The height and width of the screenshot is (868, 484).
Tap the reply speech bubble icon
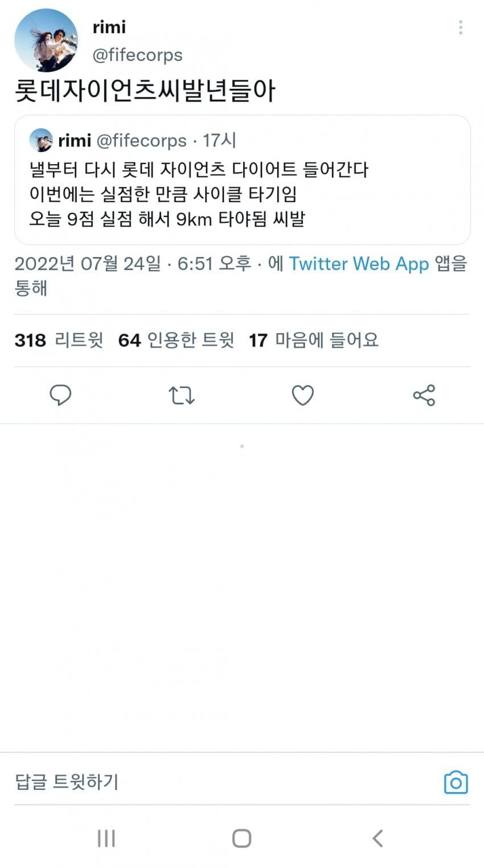(60, 395)
